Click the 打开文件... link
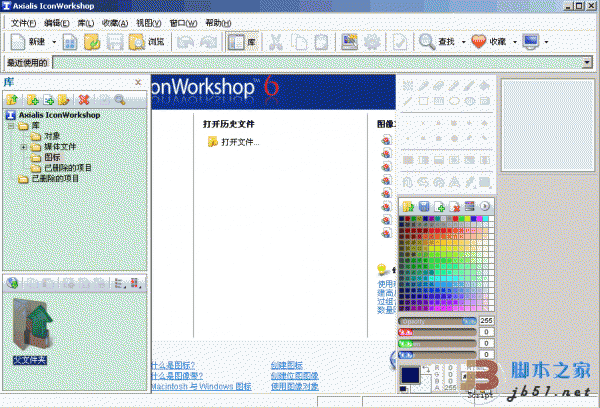The width and height of the screenshot is (600, 408). click(240, 142)
